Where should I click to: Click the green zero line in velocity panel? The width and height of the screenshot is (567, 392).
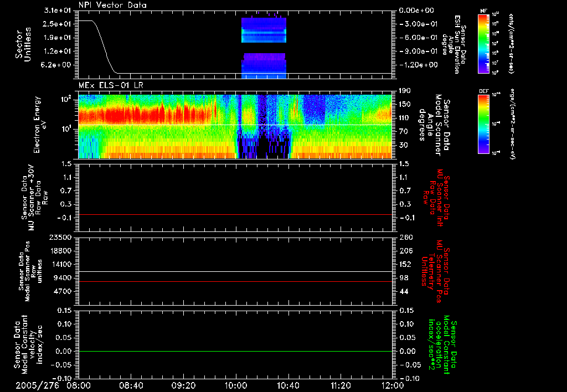[235, 351]
